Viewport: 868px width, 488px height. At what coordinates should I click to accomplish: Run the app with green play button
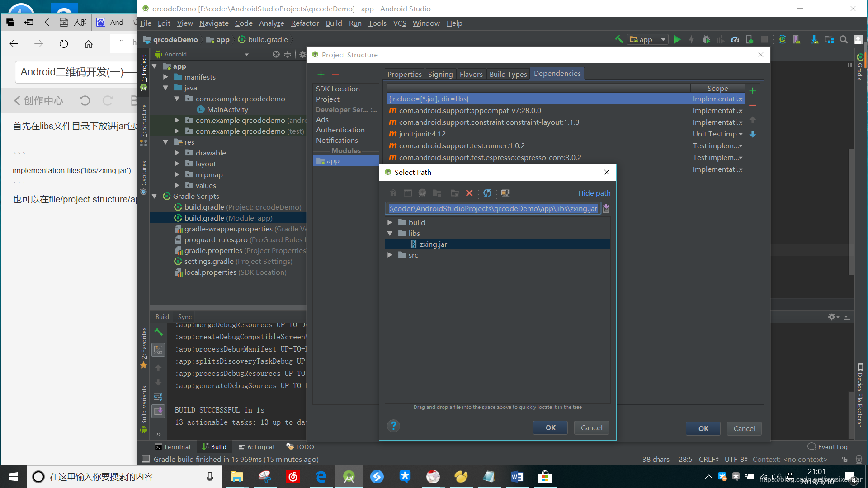tap(677, 39)
